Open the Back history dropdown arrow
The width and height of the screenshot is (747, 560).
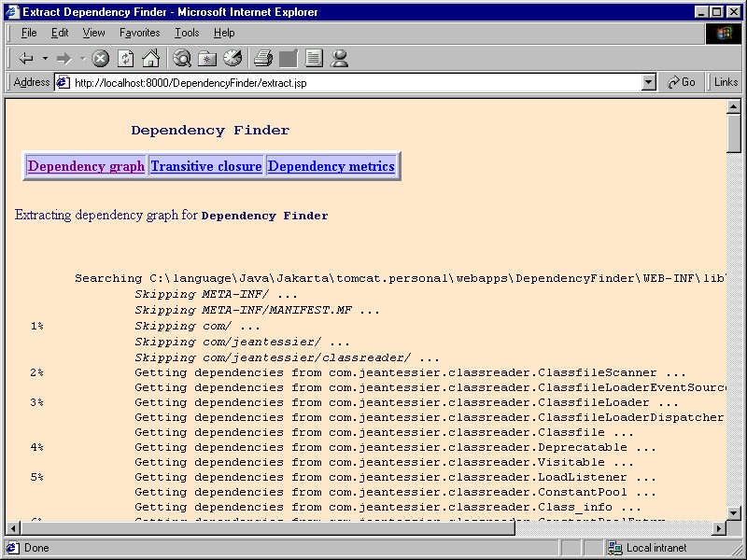click(x=45, y=59)
